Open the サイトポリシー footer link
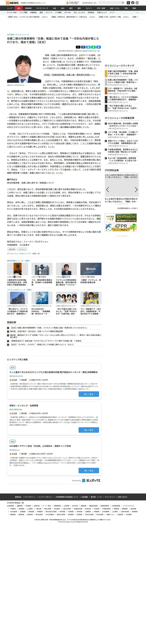 click(30, 497)
